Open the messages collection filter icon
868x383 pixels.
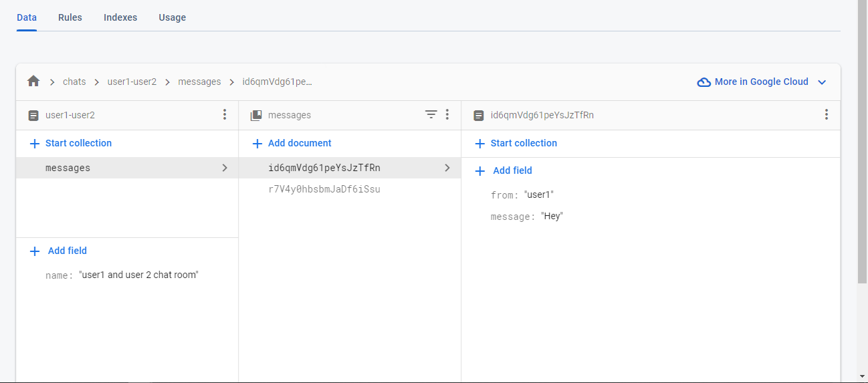(431, 115)
